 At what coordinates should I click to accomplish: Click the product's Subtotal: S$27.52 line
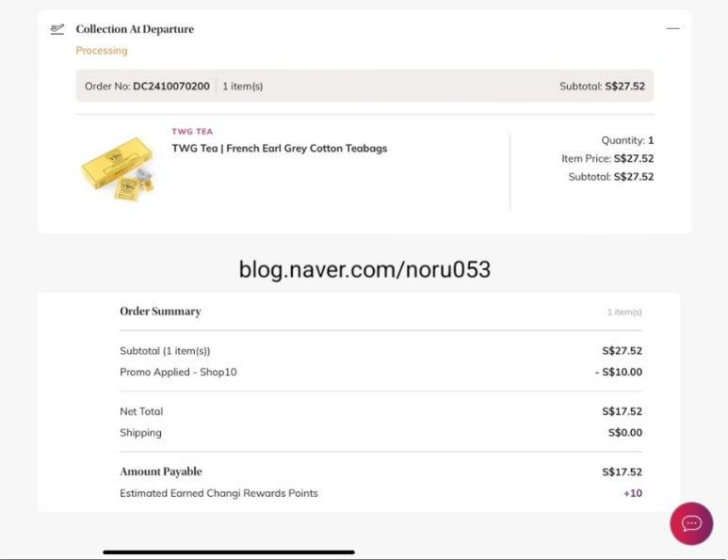tap(611, 177)
